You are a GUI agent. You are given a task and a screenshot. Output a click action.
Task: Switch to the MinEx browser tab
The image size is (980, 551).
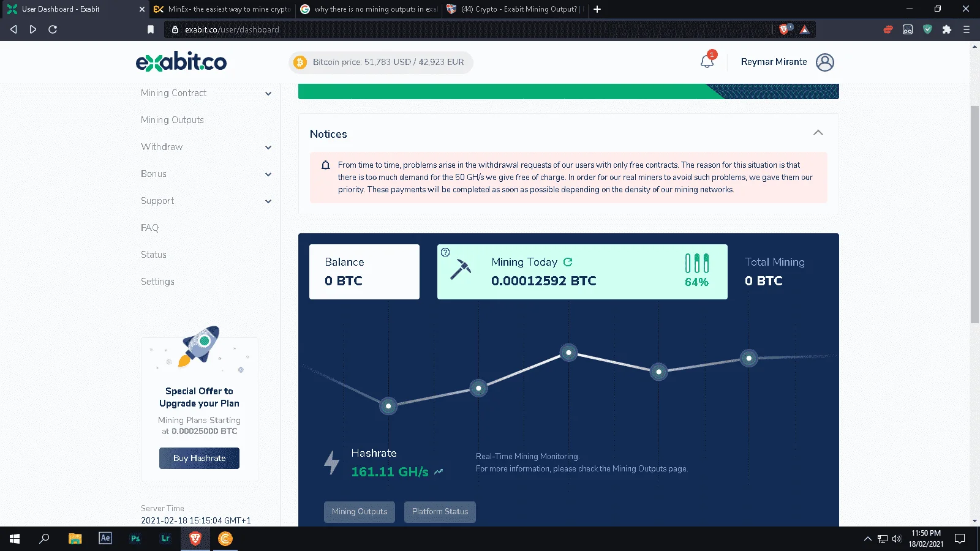pos(222,9)
